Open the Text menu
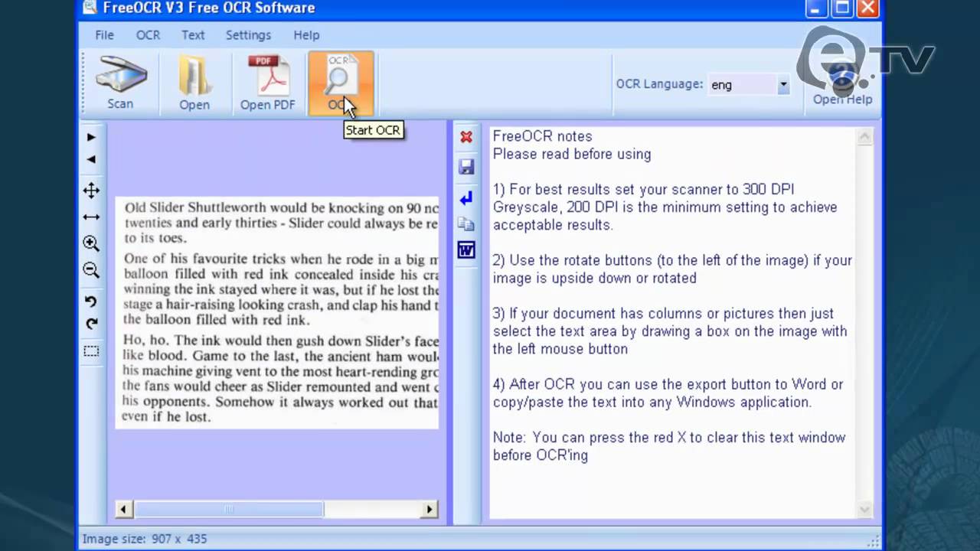Screen dimensions: 980x551 (193, 35)
